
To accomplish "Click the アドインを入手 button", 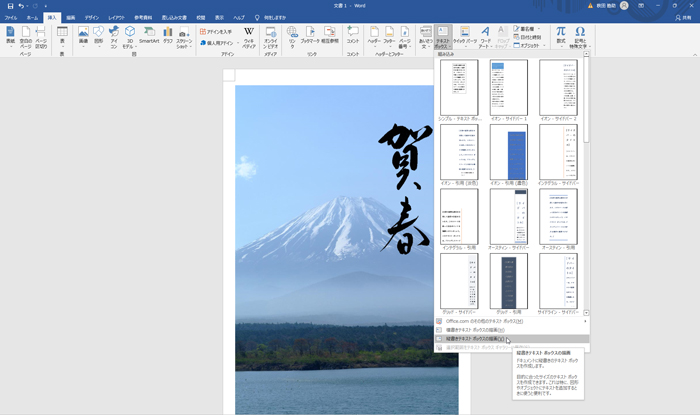I will [x=219, y=31].
